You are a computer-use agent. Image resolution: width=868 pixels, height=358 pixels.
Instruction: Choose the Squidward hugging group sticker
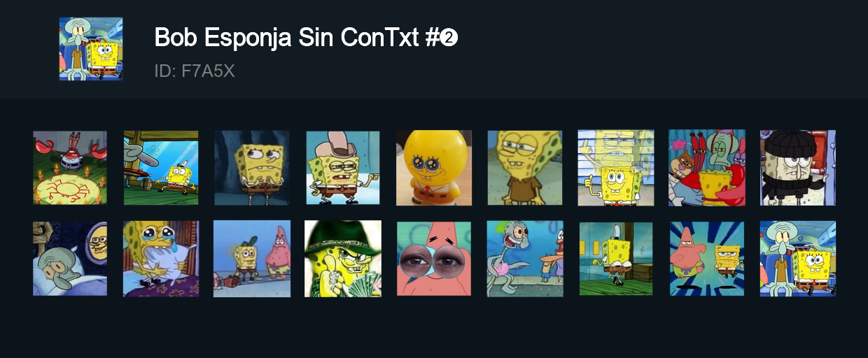(707, 168)
